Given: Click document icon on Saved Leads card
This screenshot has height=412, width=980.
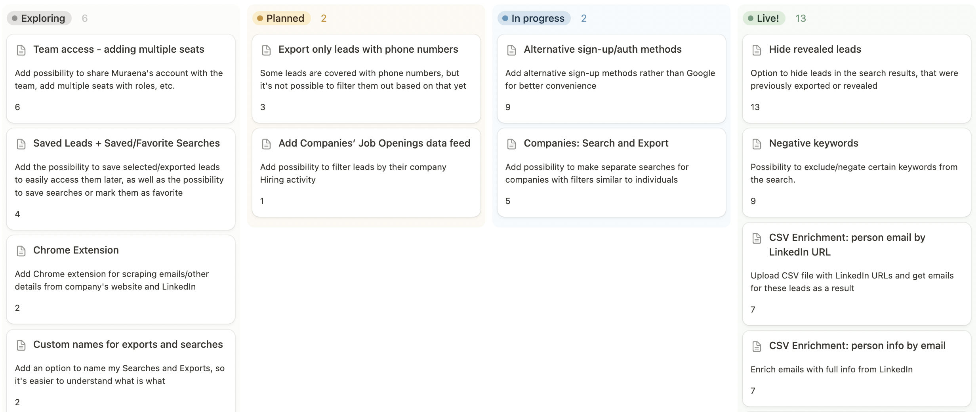Looking at the screenshot, I should click(x=21, y=144).
